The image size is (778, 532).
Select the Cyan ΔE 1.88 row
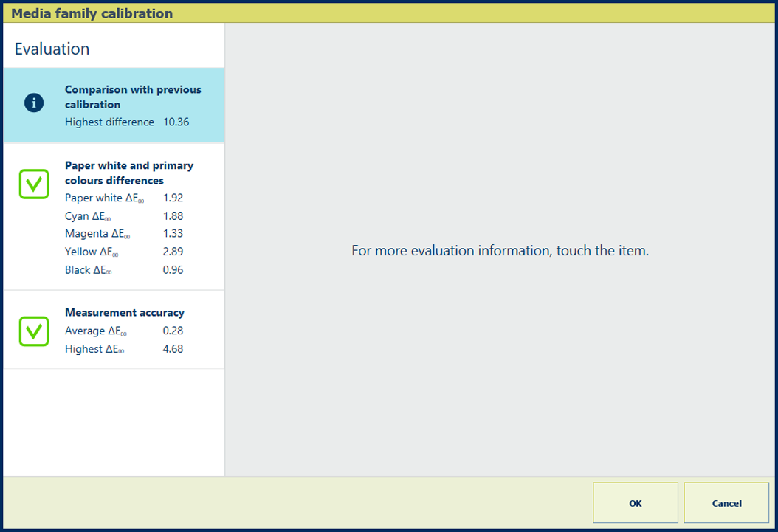124,216
